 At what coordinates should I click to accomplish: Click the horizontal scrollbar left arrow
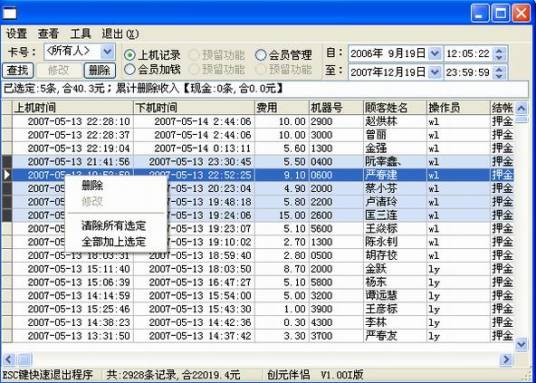(x=9, y=359)
